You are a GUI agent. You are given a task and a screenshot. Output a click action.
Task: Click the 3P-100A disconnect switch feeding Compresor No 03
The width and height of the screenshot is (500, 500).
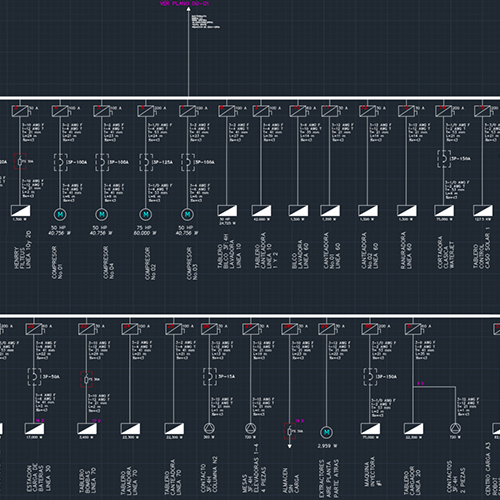pyautogui.click(x=188, y=162)
